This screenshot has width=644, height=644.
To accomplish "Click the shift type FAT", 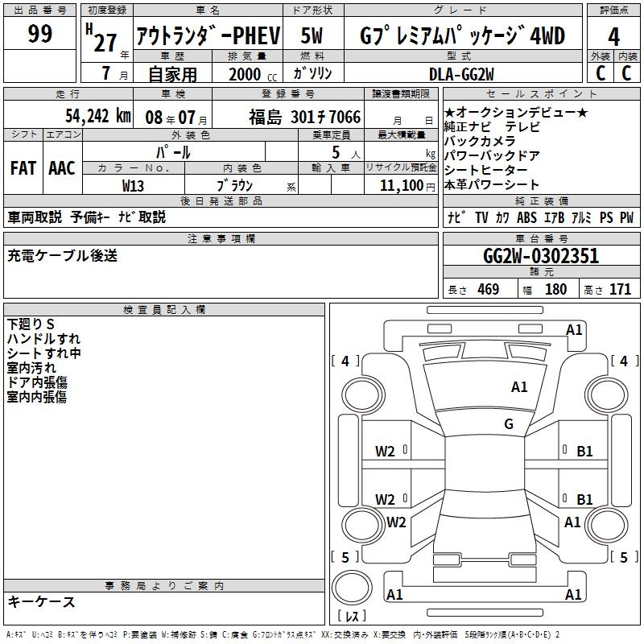I will [x=23, y=168].
